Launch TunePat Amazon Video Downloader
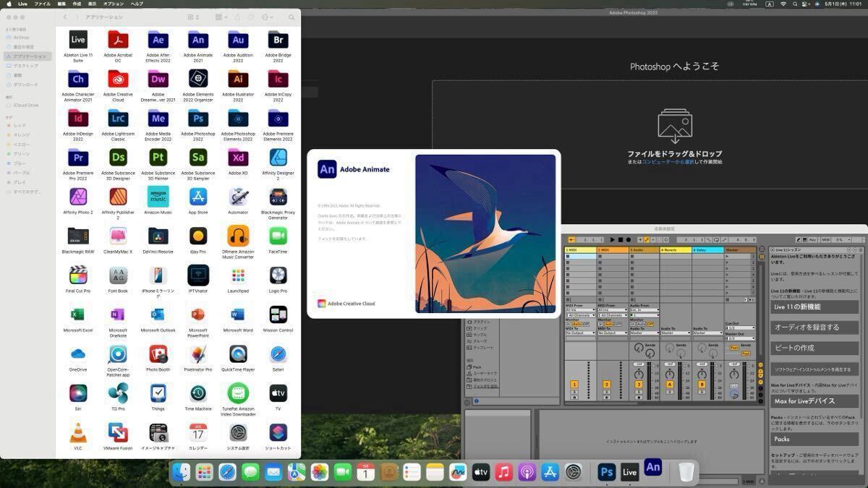Image resolution: width=868 pixels, height=488 pixels. 238,393
